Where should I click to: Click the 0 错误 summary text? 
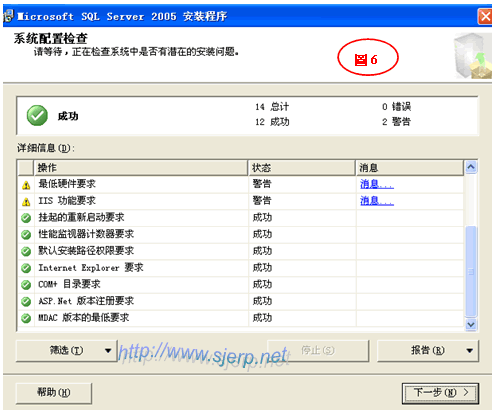tap(397, 107)
